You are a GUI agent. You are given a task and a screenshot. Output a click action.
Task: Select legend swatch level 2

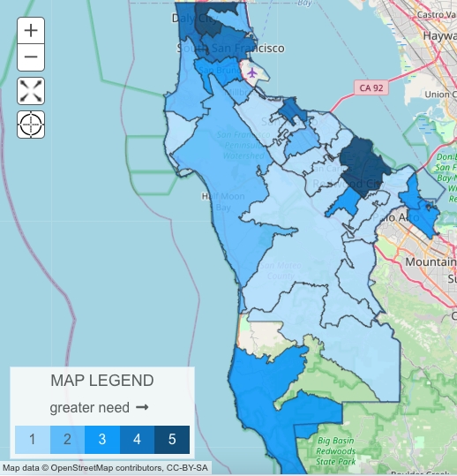[x=67, y=440]
